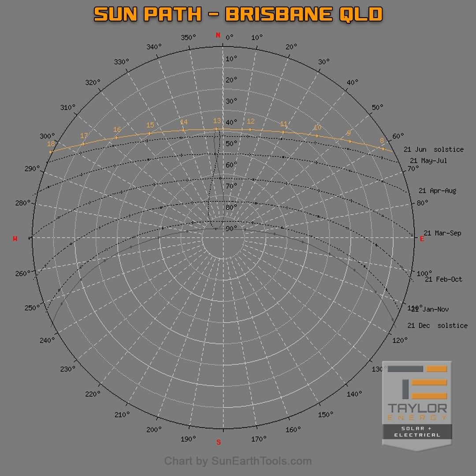Select the orange 10 hour marker

tap(317, 128)
